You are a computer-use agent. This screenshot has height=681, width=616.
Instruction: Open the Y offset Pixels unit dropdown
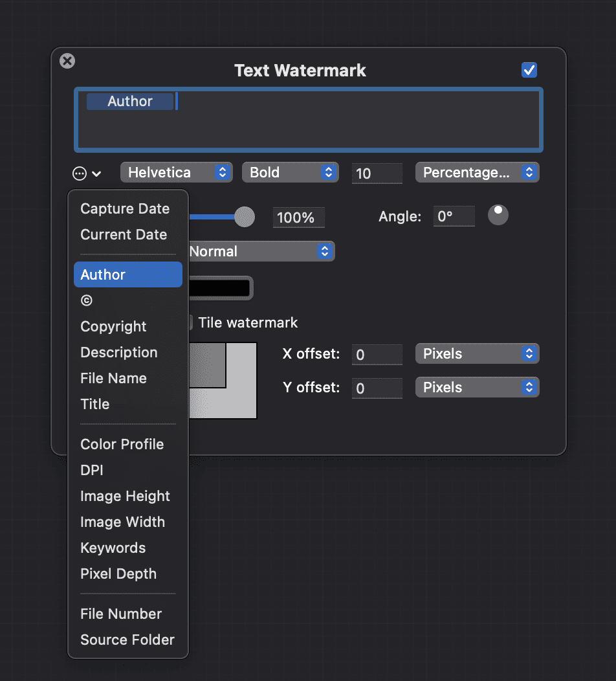477,388
